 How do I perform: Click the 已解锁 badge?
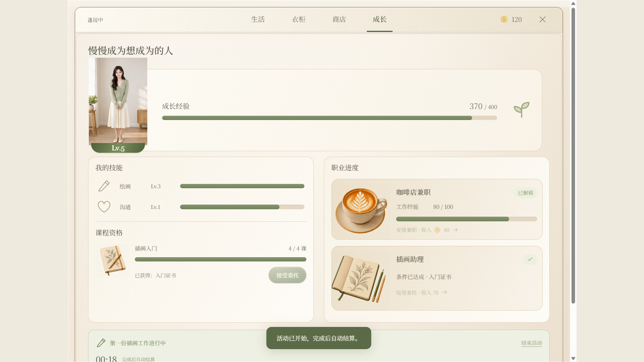click(x=526, y=193)
